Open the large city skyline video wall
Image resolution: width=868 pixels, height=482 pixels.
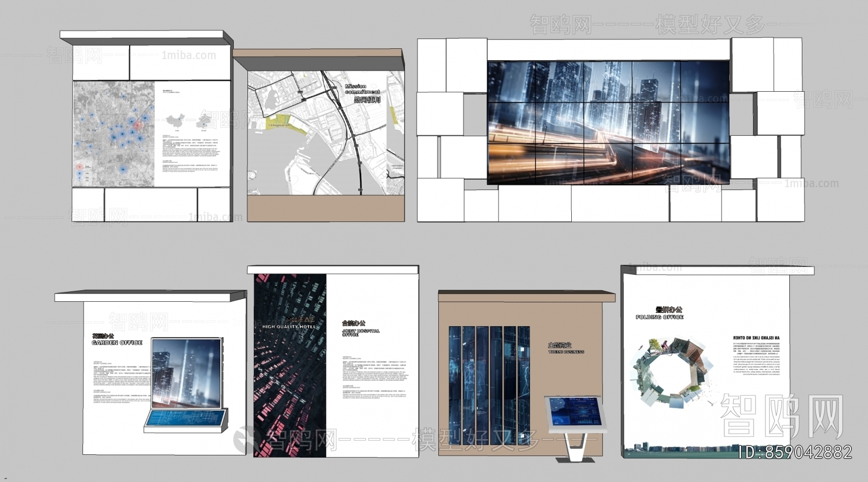point(608,123)
